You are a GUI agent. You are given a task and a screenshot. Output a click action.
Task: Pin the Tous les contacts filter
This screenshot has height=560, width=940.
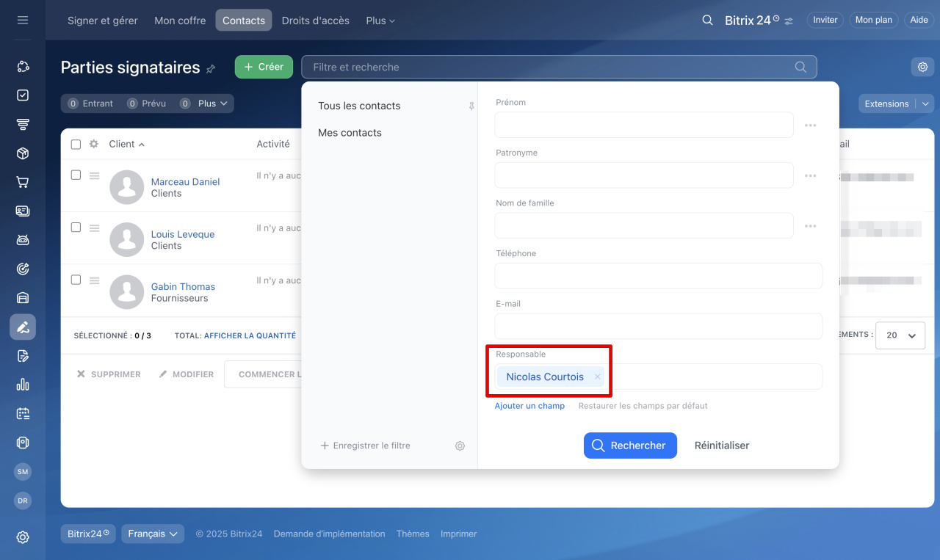471,106
